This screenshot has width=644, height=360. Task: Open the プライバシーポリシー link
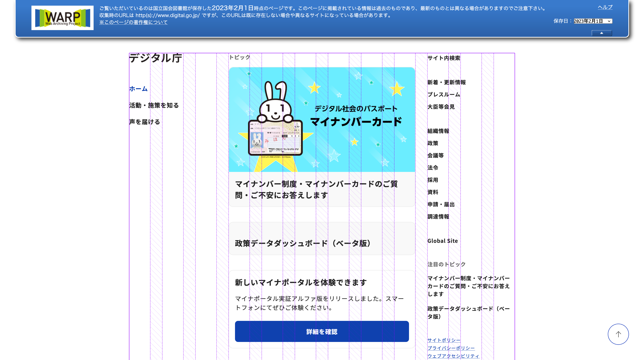[451, 348]
